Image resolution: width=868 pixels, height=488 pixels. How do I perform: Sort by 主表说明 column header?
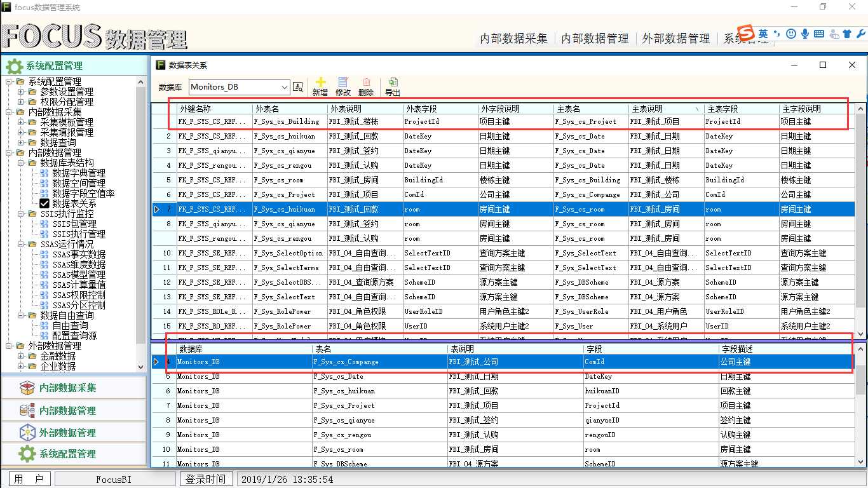pos(667,109)
